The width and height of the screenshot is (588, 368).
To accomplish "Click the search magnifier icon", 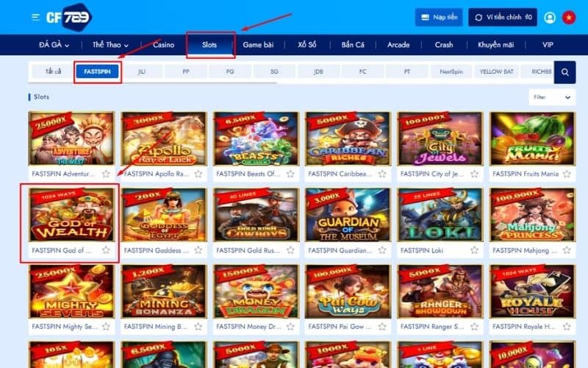I will point(564,72).
